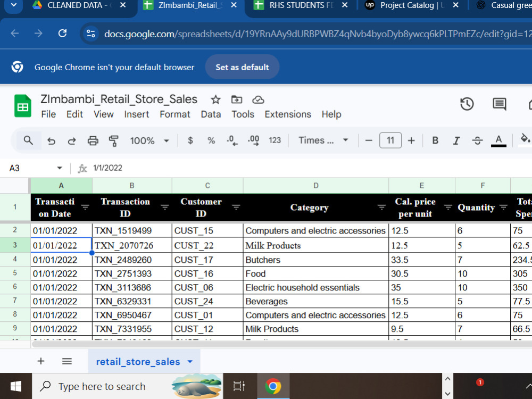532x399 pixels.
Task: Toggle italic formatting
Action: click(x=456, y=140)
